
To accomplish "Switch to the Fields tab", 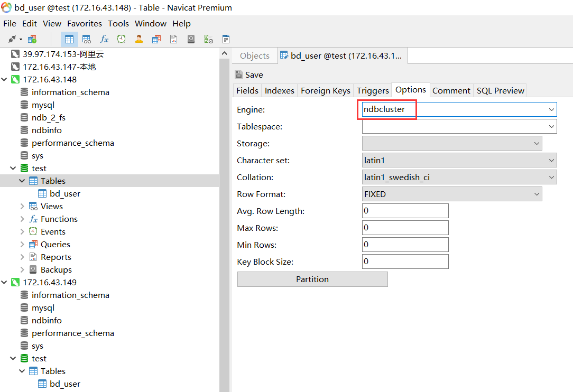I will coord(247,90).
